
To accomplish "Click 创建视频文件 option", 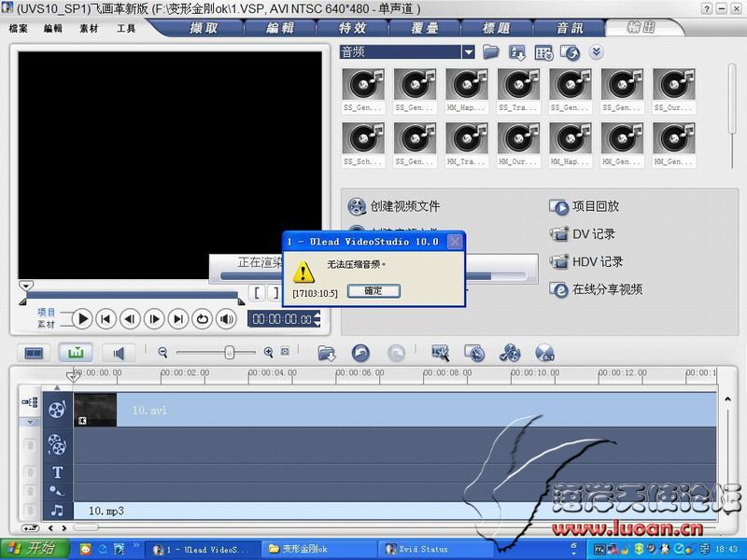I will 393,206.
